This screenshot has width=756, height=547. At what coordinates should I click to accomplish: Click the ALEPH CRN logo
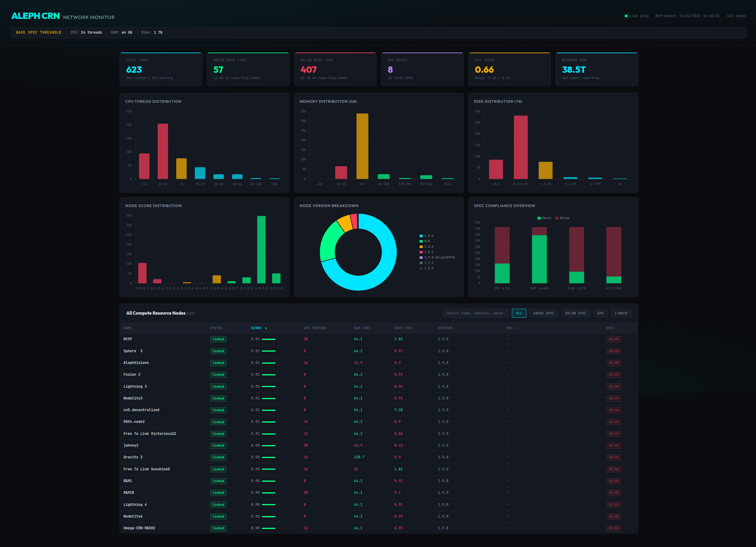coord(35,16)
